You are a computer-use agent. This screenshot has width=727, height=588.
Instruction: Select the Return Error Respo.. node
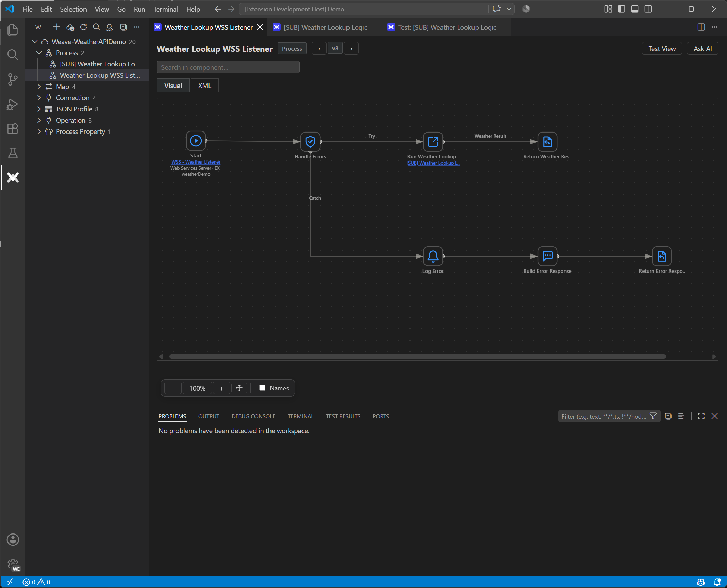click(x=662, y=256)
